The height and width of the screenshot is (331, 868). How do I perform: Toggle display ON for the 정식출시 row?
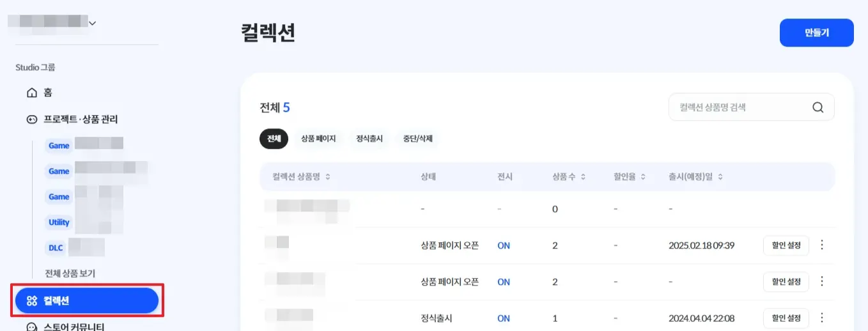tap(504, 318)
